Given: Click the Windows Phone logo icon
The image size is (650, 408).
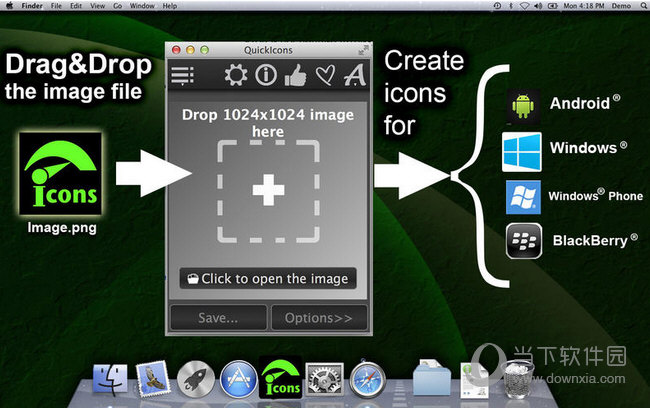Looking at the screenshot, I should (x=523, y=197).
